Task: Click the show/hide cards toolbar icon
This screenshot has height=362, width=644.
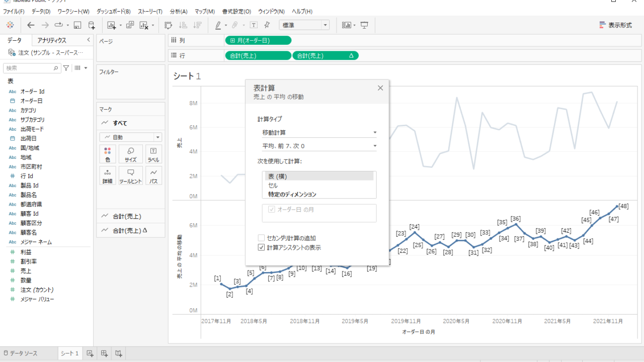Action: [347, 25]
